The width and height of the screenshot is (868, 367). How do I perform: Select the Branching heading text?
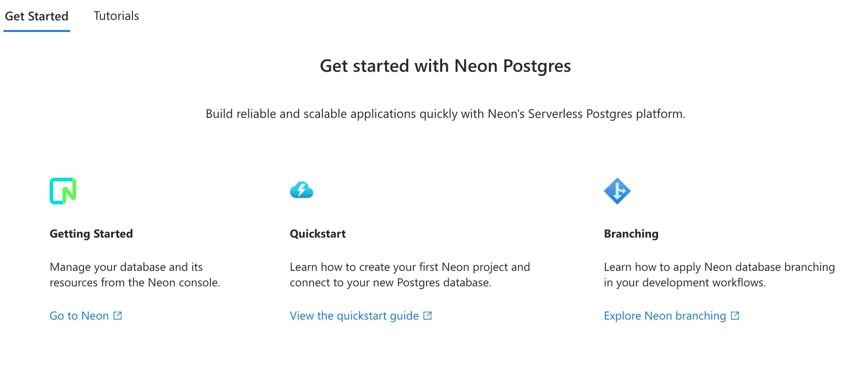(x=631, y=234)
